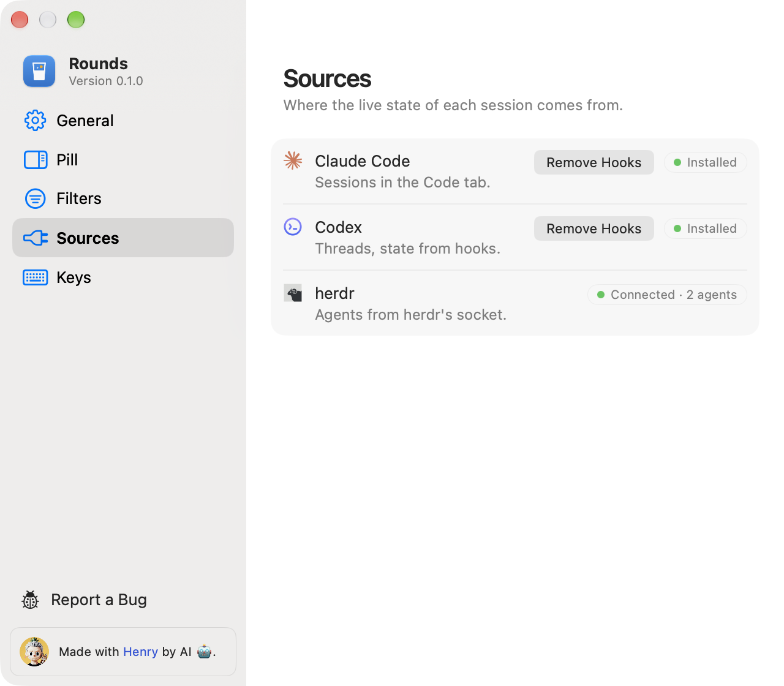The height and width of the screenshot is (686, 784).
Task: Click 'Threads, state from hooks.' text
Action: pos(407,249)
